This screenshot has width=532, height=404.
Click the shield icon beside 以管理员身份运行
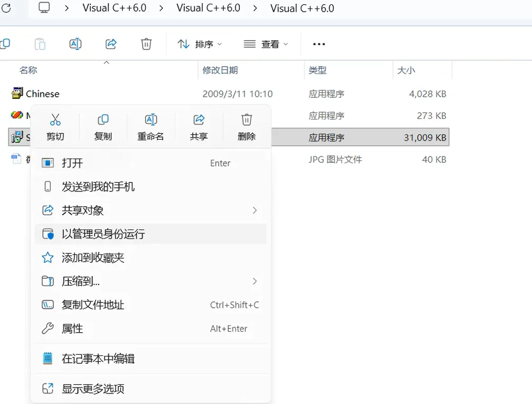click(48, 234)
